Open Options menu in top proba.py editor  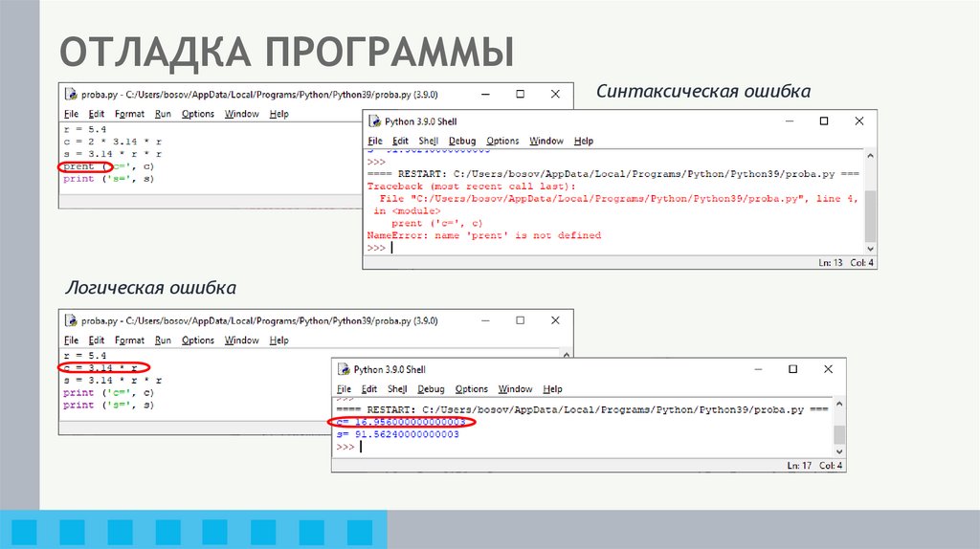coord(197,114)
